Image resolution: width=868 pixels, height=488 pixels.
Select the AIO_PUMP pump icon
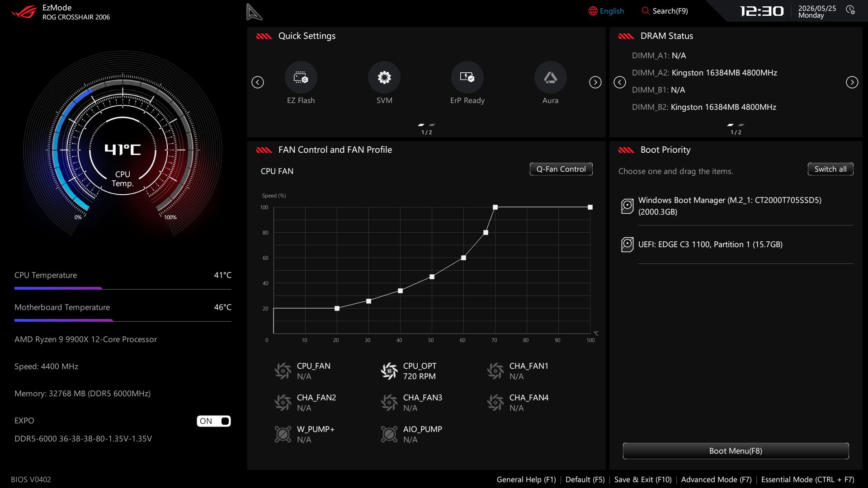click(389, 434)
